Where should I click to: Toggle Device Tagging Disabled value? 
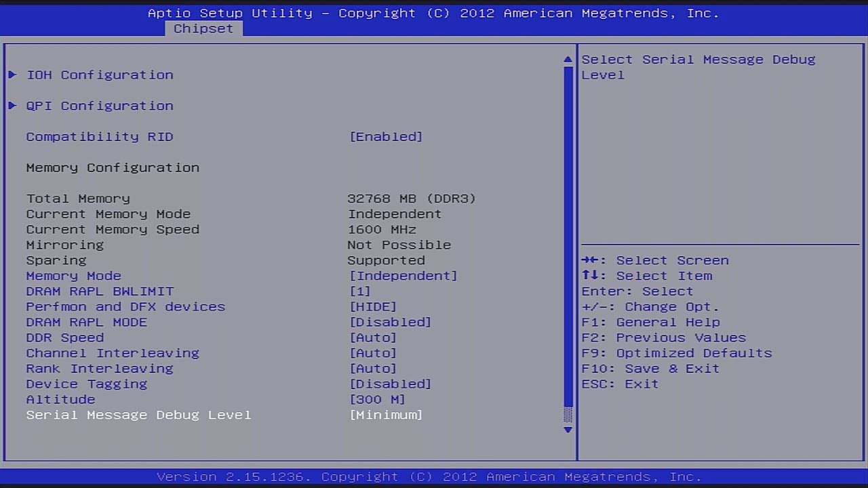tap(390, 384)
